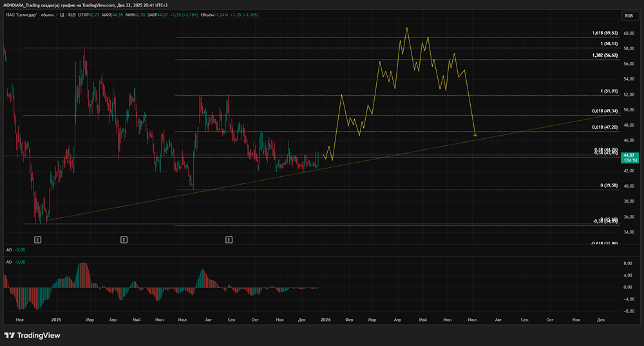Open the RUB currency selector

pyautogui.click(x=627, y=15)
